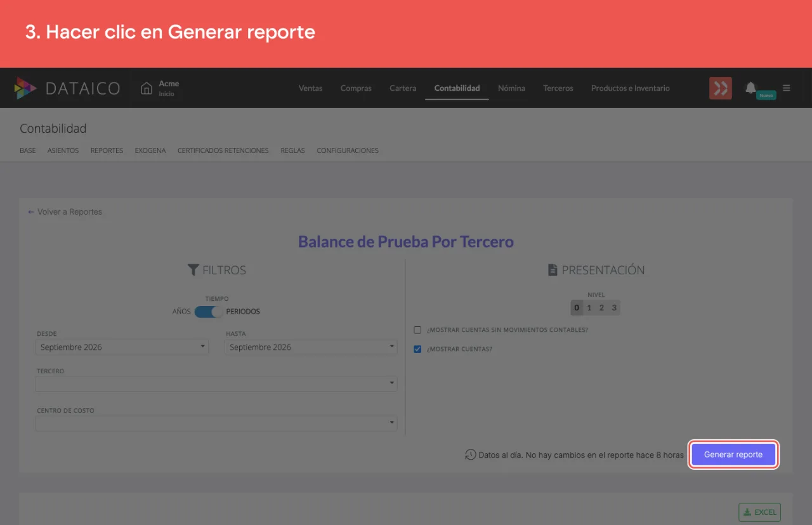Screen dimensions: 812x525
Task: Click the EXCEL export button
Action: (759, 512)
